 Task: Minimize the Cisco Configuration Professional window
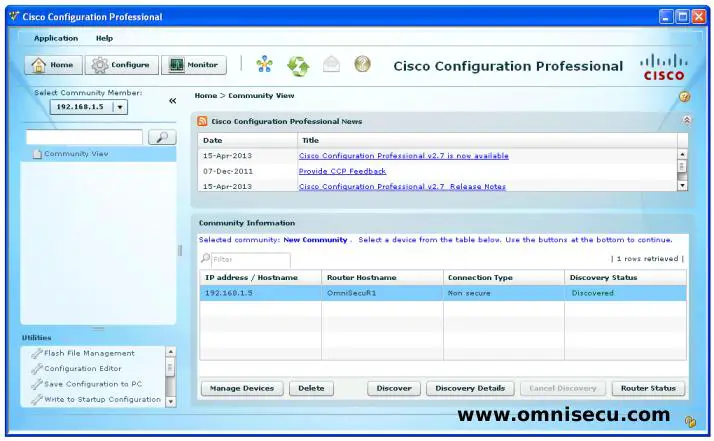pyautogui.click(x=666, y=17)
